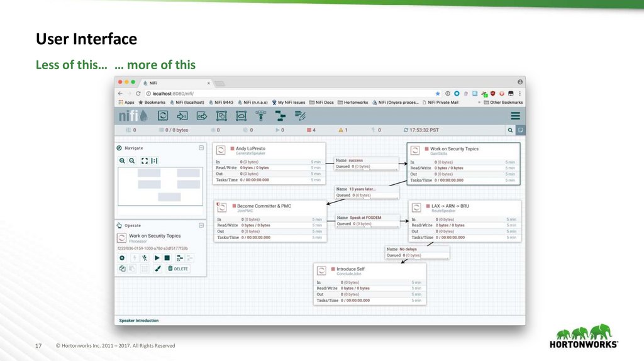Open NiFi (n.n.a.o) bookmark

(253, 103)
